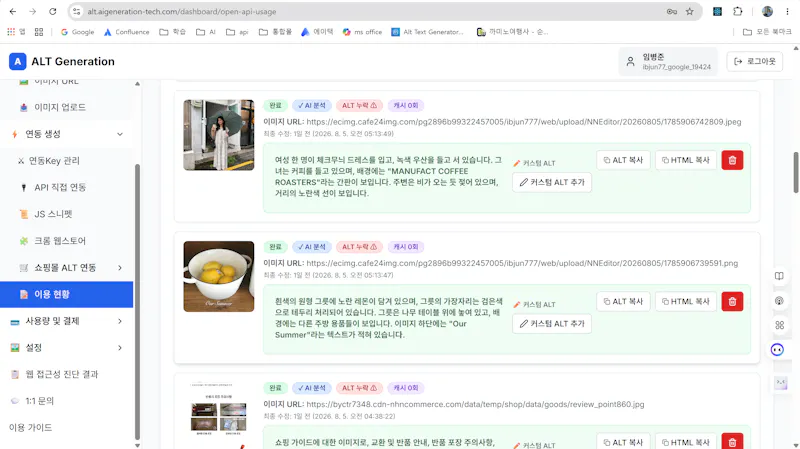Click 완료 badge on lemon image

pos(276,247)
